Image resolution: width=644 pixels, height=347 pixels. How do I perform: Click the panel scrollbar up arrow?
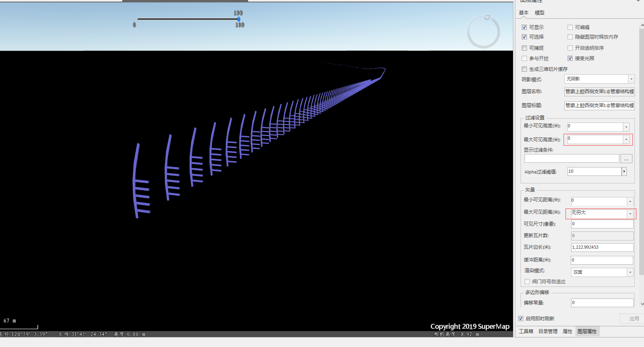tap(642, 25)
